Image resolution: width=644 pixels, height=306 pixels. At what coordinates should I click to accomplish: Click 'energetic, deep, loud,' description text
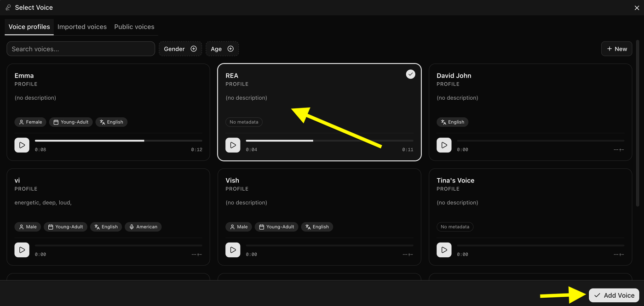coord(43,202)
